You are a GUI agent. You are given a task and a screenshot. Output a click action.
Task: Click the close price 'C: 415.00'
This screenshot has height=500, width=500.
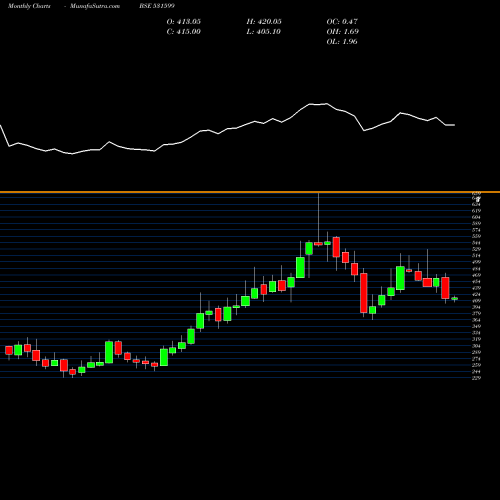tap(184, 32)
